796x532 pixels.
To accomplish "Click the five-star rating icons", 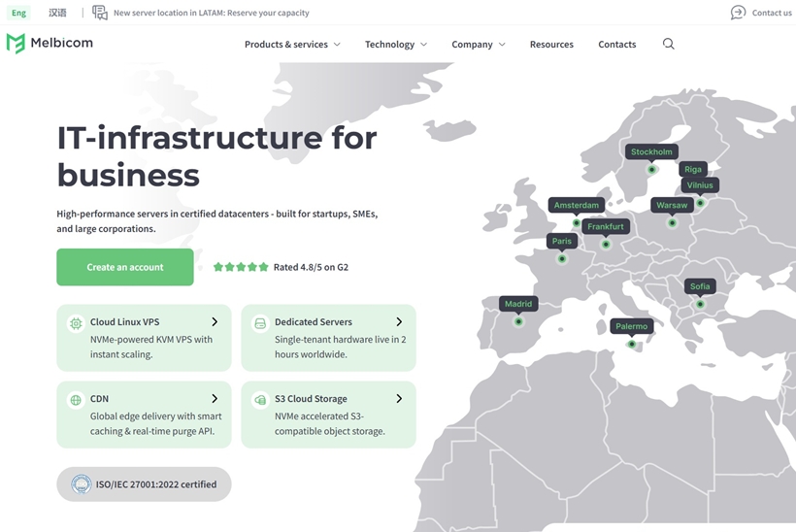I will 241,267.
